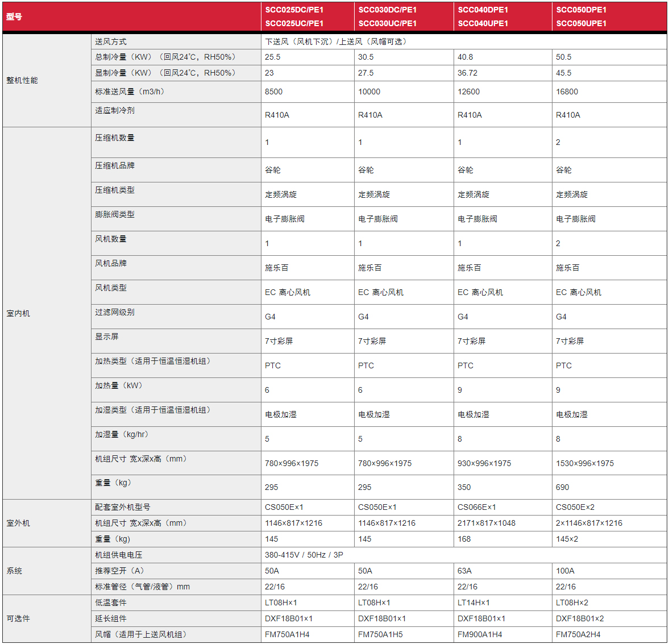
Task: Select the 可选件 category cell
Action: 18,618
